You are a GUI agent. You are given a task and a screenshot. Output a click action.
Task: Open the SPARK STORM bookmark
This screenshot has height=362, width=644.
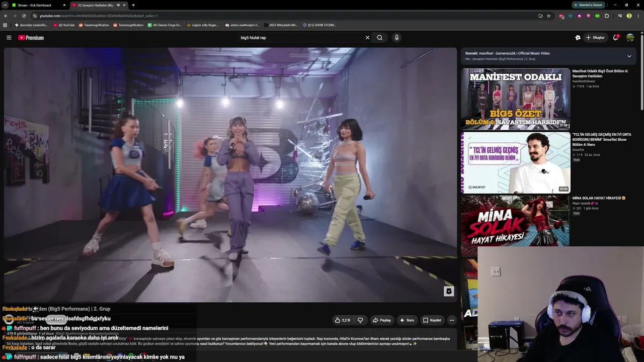point(319,25)
